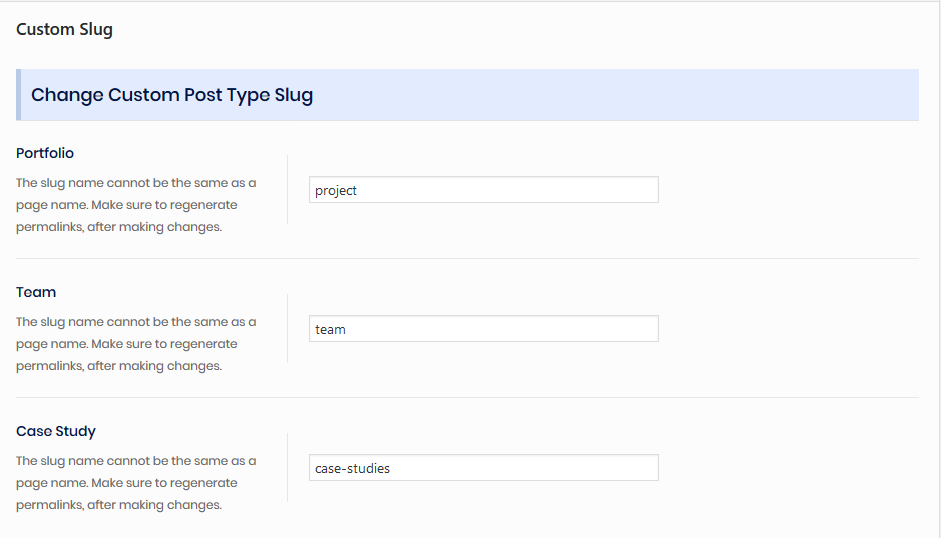Place cursor on the "team" slug value
Image resolution: width=941 pixels, height=538 pixels.
coord(330,329)
